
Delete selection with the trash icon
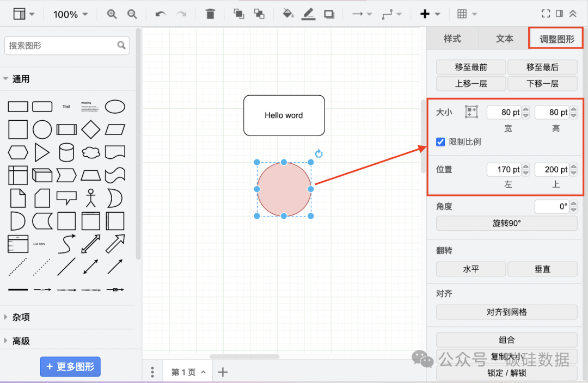210,14
